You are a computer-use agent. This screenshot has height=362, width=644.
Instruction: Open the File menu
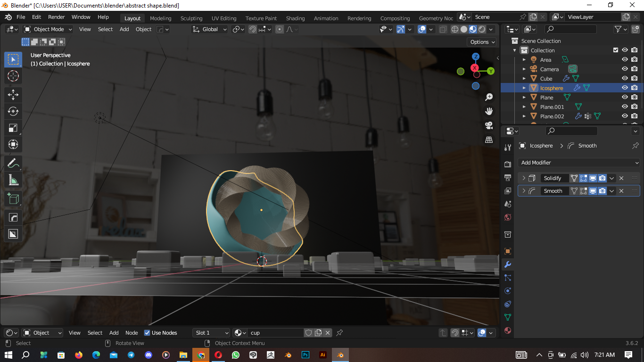[21, 17]
